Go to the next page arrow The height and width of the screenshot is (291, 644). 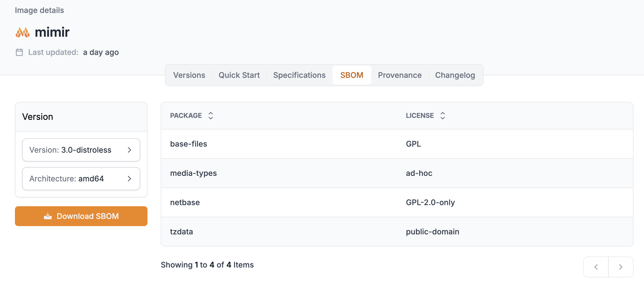(621, 267)
